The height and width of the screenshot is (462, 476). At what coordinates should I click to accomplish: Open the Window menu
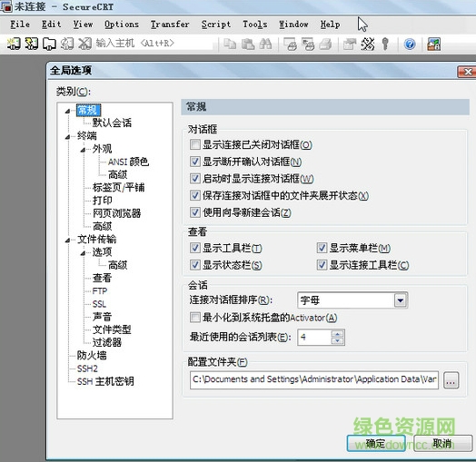click(293, 25)
